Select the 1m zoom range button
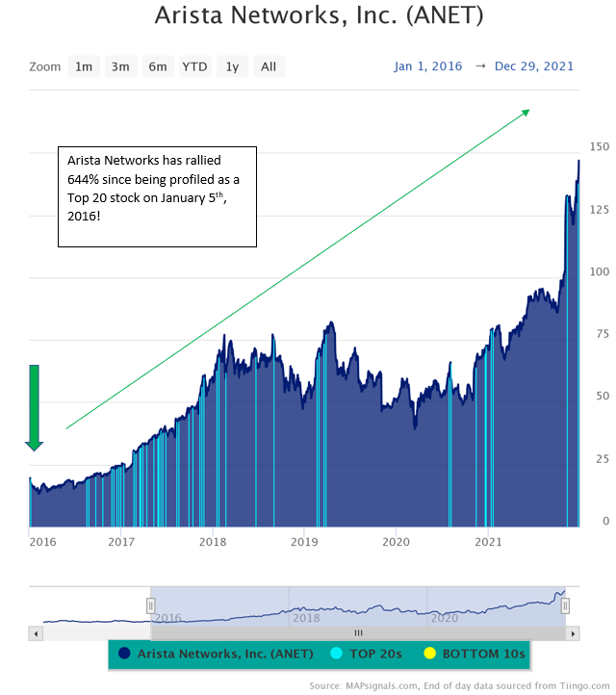 click(84, 66)
